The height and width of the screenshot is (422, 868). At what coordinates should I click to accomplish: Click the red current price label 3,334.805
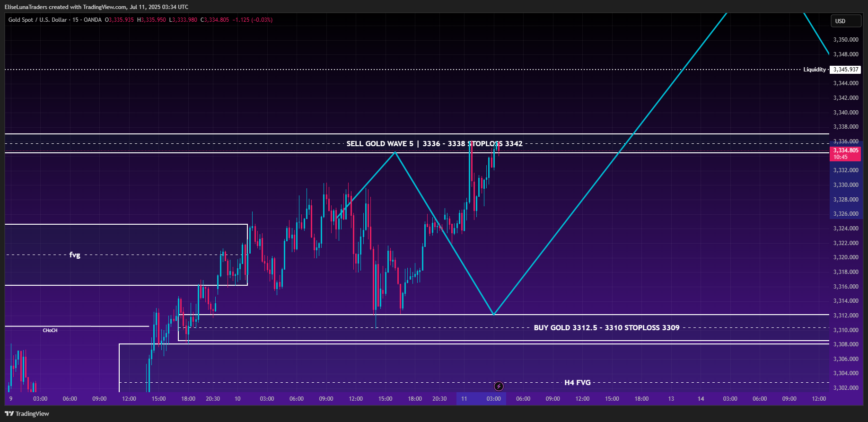[x=845, y=150]
